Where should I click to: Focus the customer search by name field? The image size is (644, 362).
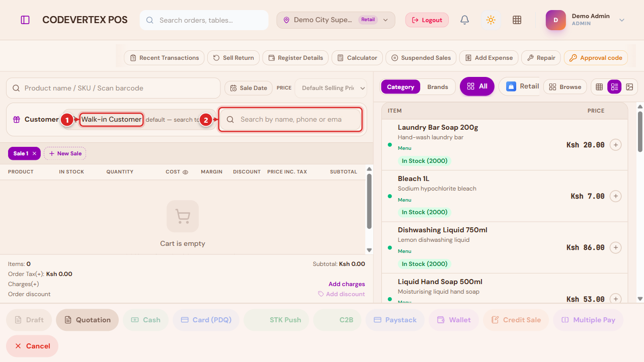point(291,120)
